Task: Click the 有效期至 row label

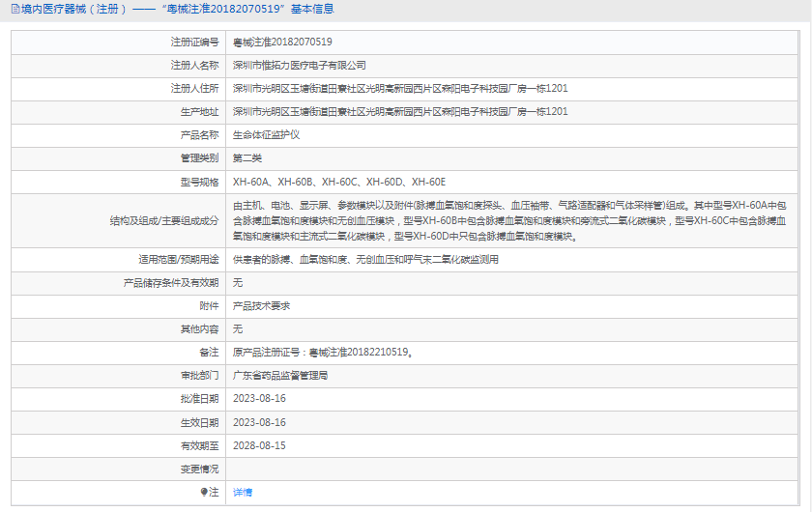Action: coord(199,445)
